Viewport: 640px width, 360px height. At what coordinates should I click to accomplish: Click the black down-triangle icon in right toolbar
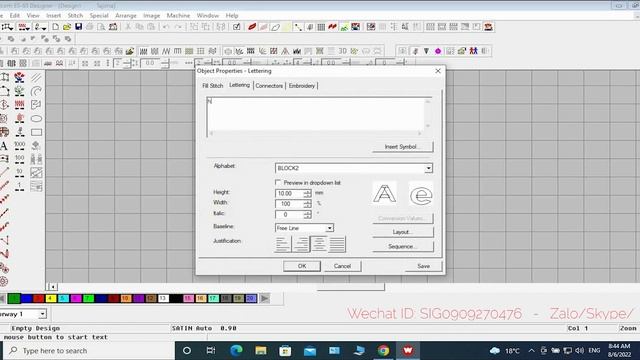coord(426,51)
